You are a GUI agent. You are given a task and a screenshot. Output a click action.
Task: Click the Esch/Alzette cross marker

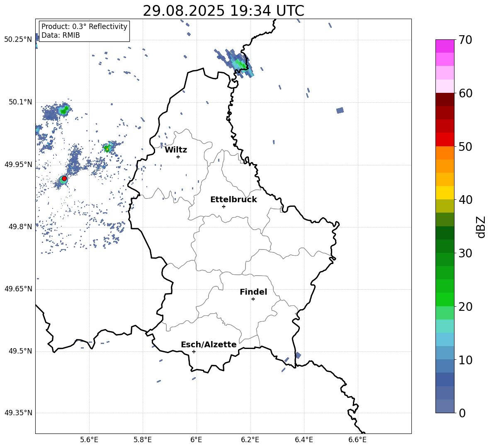click(194, 351)
